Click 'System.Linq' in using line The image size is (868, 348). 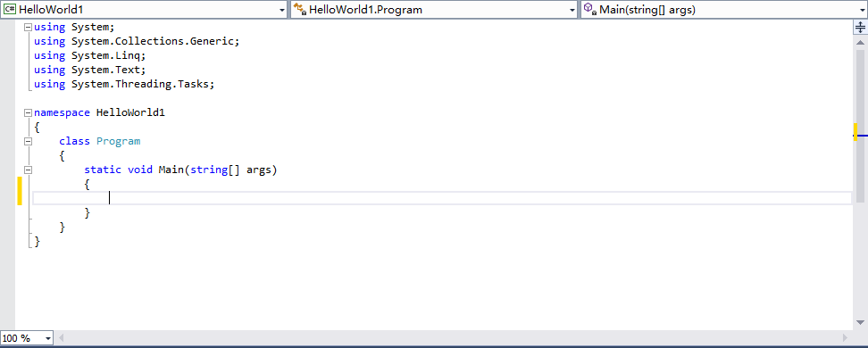(105, 55)
